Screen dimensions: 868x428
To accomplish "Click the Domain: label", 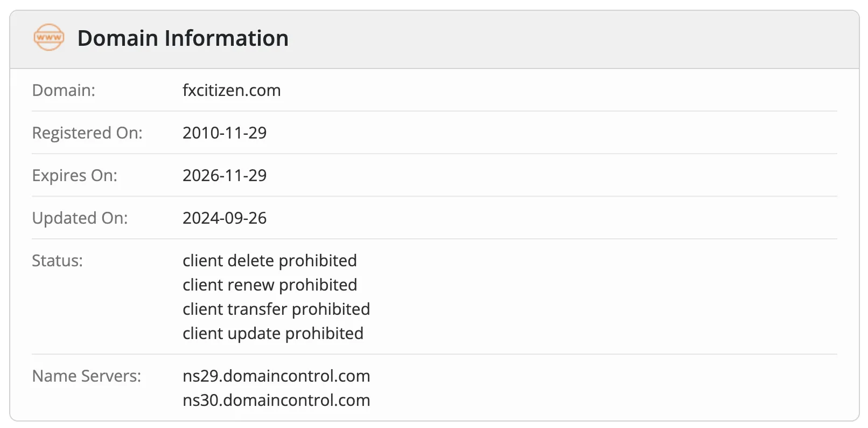I will [x=64, y=90].
